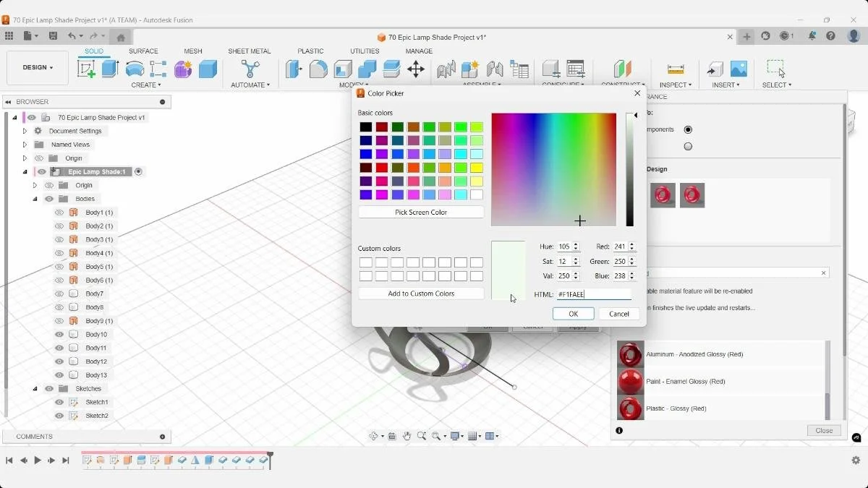Click the Extrude tool icon
The height and width of the screenshot is (488, 868).
point(110,69)
